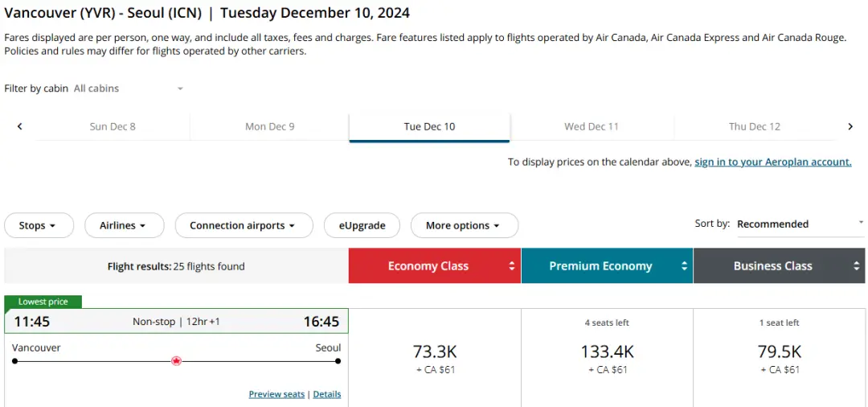Select the Thu Dec 12 date tab
The width and height of the screenshot is (868, 407).
point(754,126)
